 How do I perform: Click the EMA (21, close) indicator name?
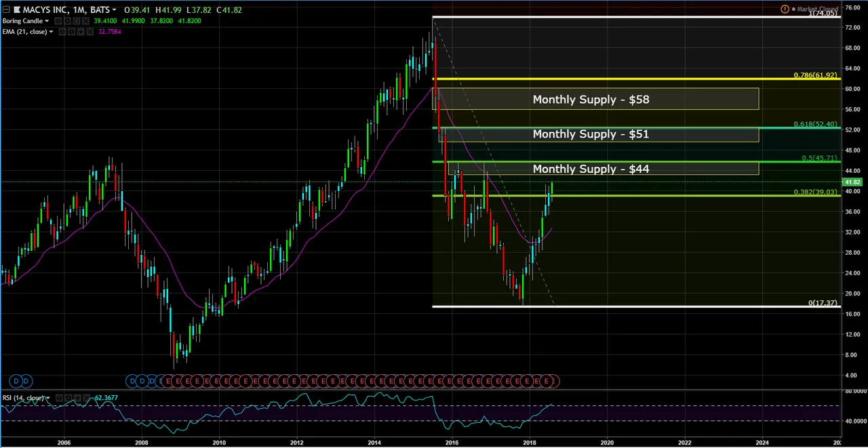[x=24, y=32]
